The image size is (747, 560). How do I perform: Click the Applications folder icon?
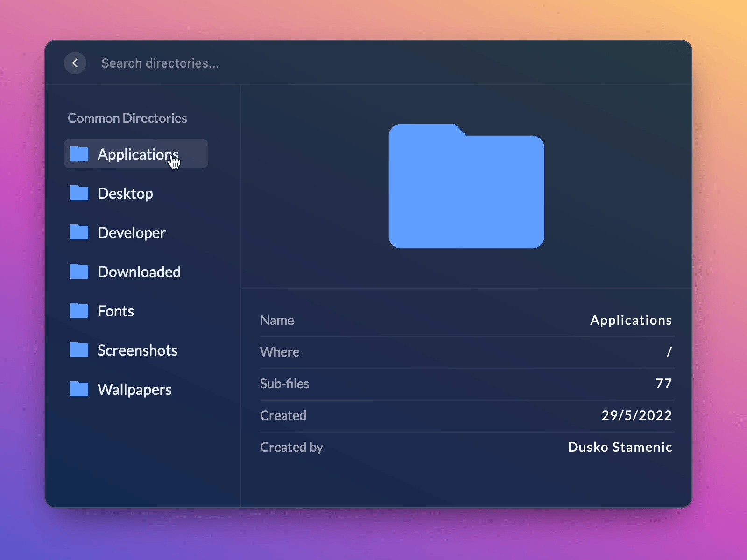coord(78,154)
